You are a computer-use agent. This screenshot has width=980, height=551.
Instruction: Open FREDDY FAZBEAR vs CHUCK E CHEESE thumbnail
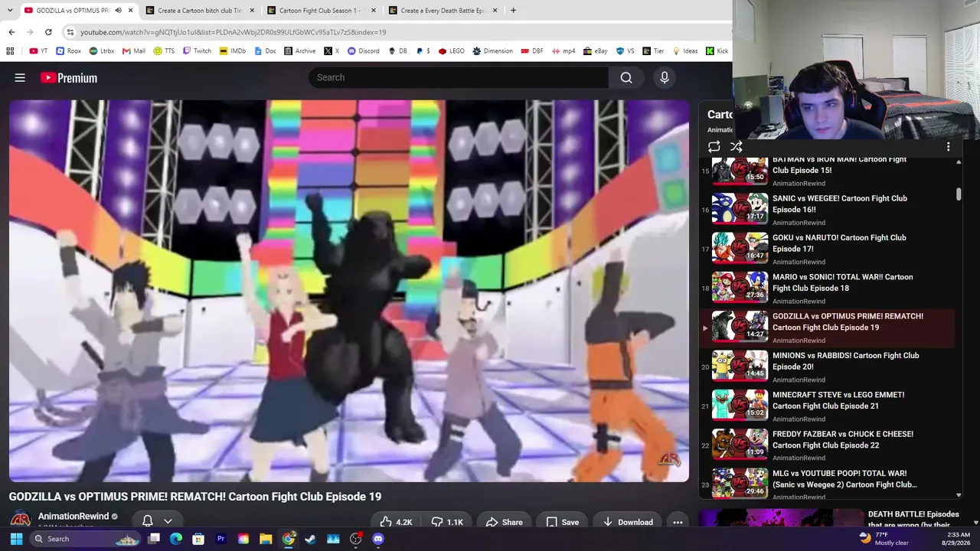point(740,444)
